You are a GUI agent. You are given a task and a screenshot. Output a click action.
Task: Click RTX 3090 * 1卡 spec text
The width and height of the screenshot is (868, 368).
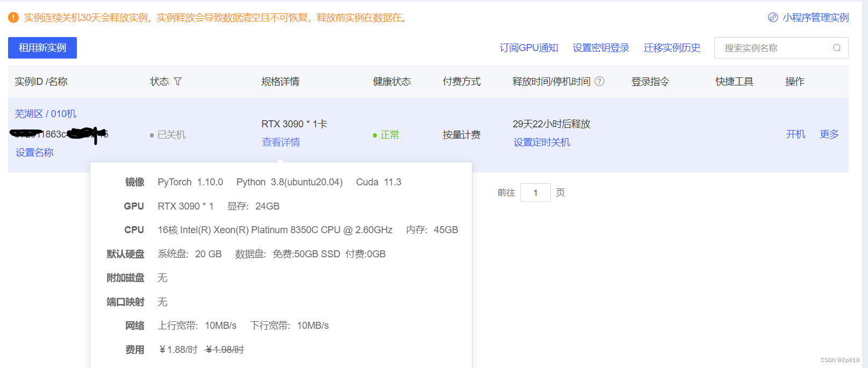(x=295, y=124)
